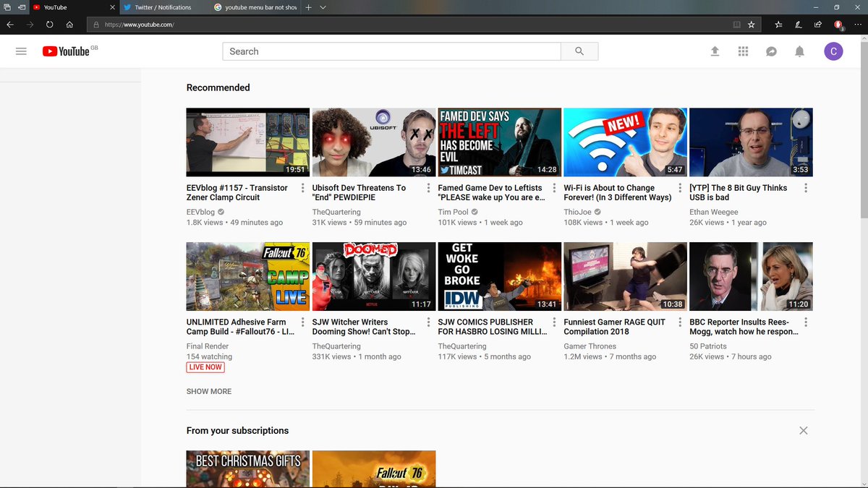Click the magnifier search button
868x488 pixels.
[x=579, y=51]
